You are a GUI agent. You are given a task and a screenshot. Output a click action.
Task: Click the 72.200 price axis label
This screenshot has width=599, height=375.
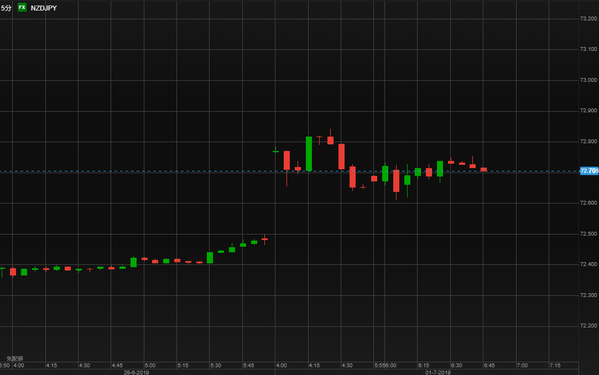click(588, 326)
